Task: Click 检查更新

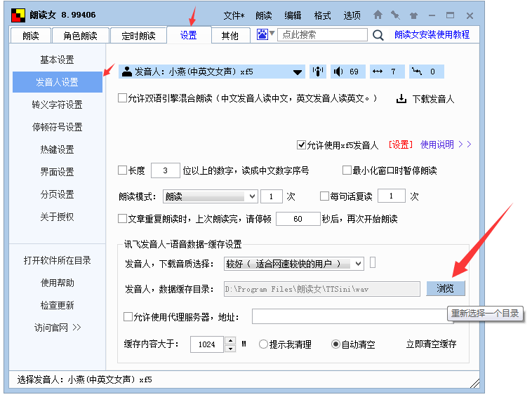Action: click(57, 305)
